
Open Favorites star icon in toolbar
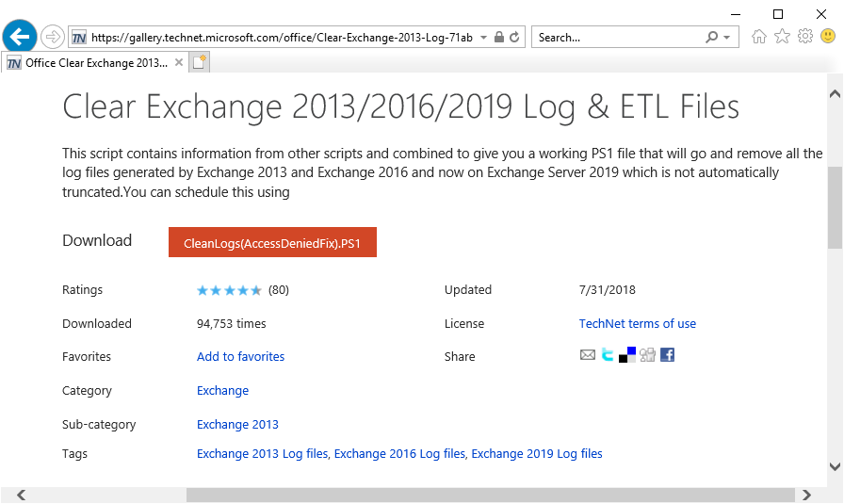(x=782, y=37)
